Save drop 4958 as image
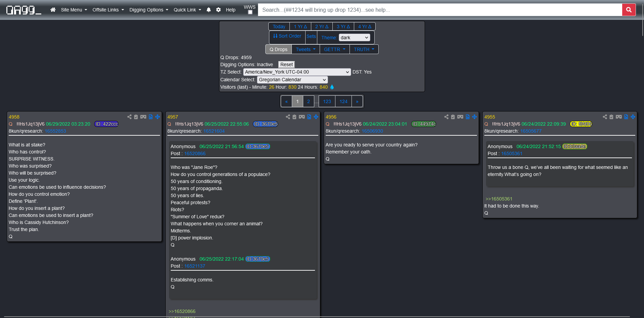This screenshot has width=644, height=318. pyautogui.click(x=151, y=117)
